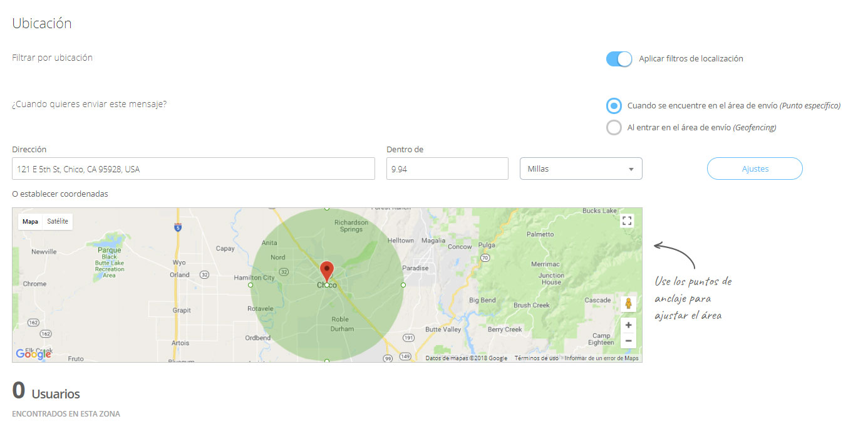Click the Street View pegman icon
This screenshot has height=436, width=868.
pyautogui.click(x=629, y=304)
